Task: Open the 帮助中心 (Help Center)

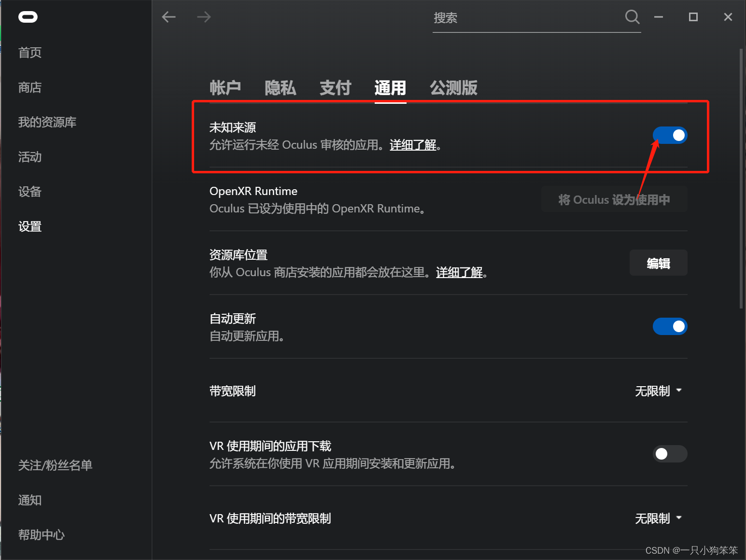Action: click(41, 534)
